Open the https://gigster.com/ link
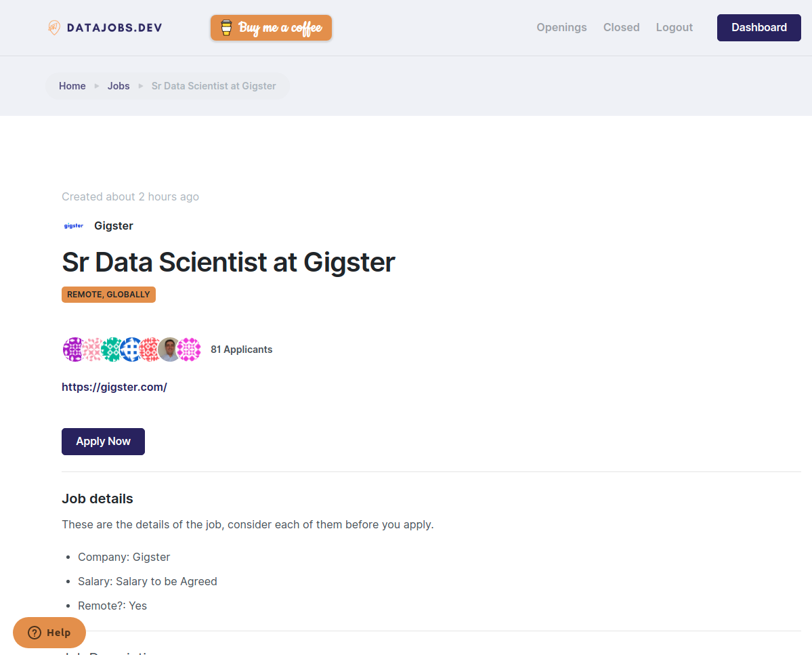This screenshot has width=812, height=655. pyautogui.click(x=114, y=387)
